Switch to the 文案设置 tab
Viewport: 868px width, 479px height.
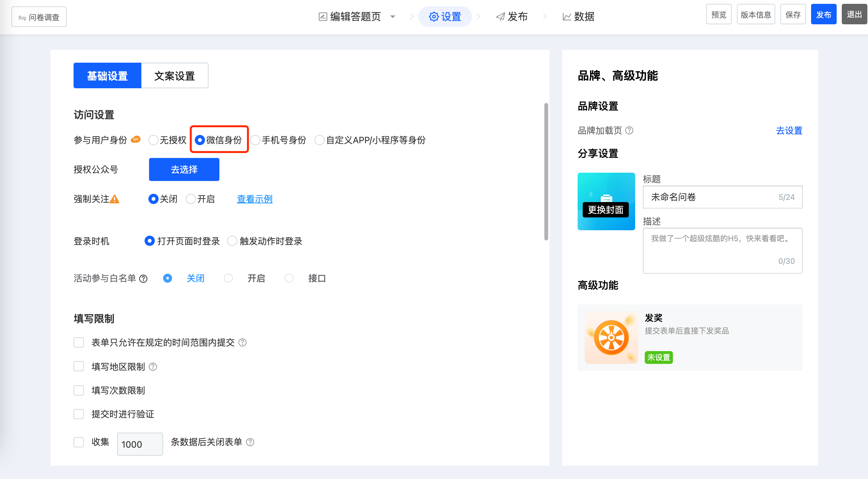175,76
